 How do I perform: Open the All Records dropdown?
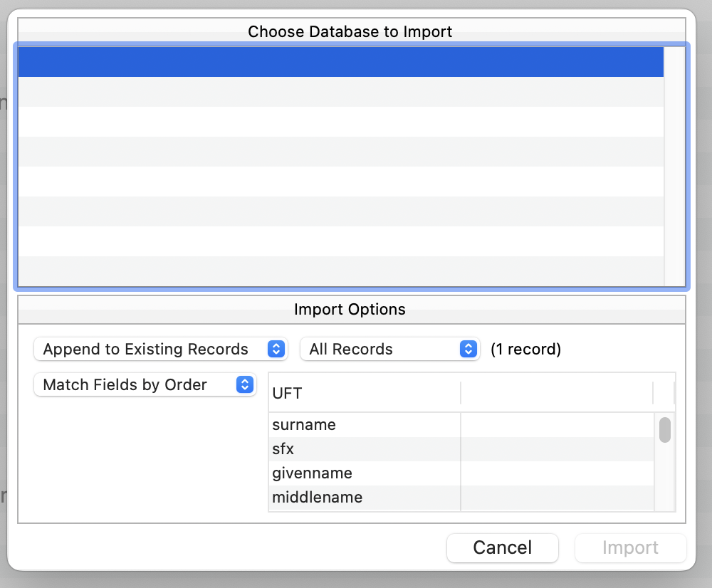coord(389,349)
